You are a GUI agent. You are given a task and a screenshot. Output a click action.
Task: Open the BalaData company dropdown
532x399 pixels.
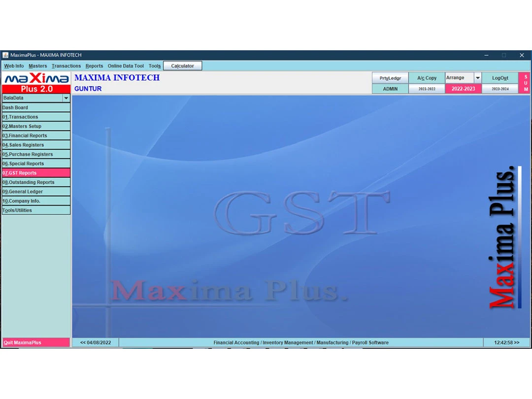(x=66, y=98)
